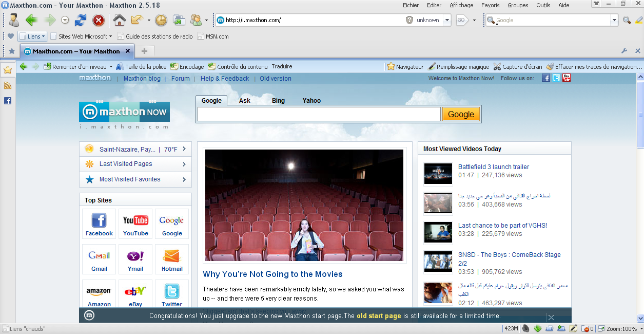Click the 423M memory indicator in status bar
The height and width of the screenshot is (334, 644).
point(511,328)
